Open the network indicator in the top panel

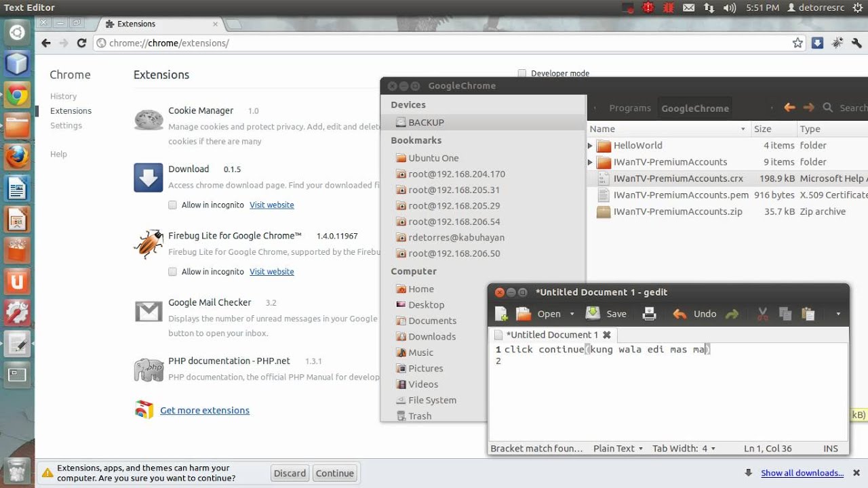[x=709, y=8]
